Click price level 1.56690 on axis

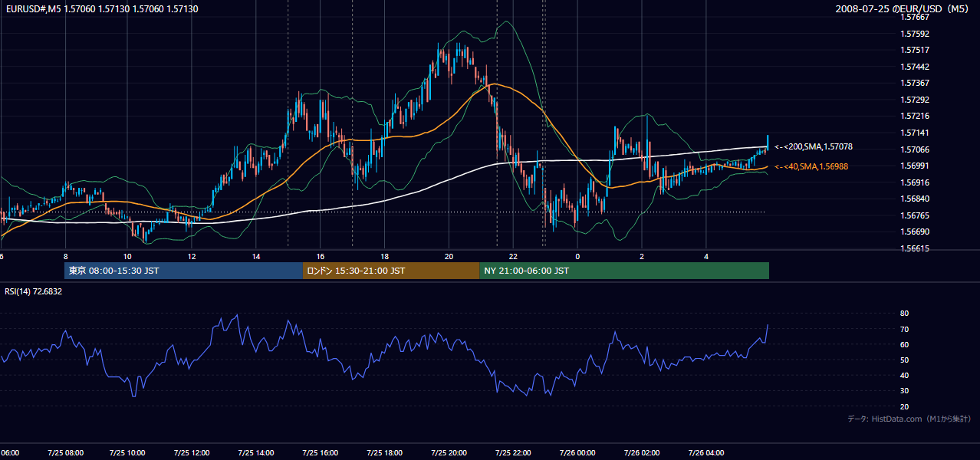tap(914, 232)
